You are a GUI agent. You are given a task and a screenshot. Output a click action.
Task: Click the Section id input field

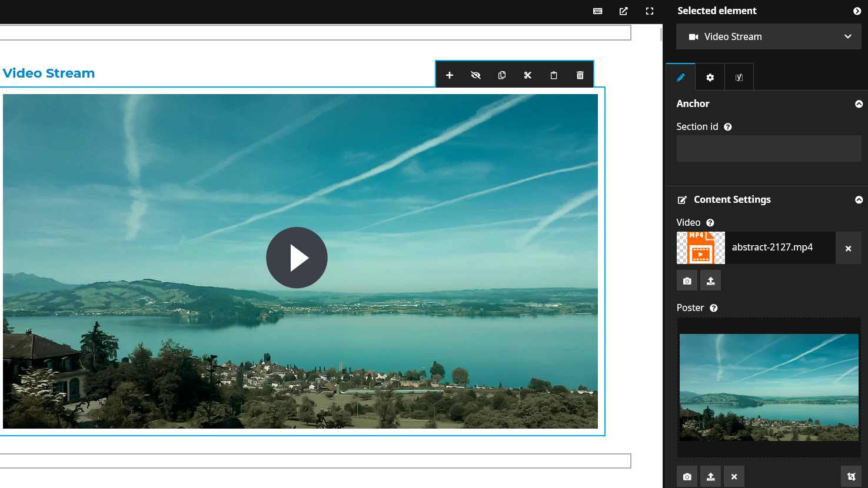tap(769, 149)
